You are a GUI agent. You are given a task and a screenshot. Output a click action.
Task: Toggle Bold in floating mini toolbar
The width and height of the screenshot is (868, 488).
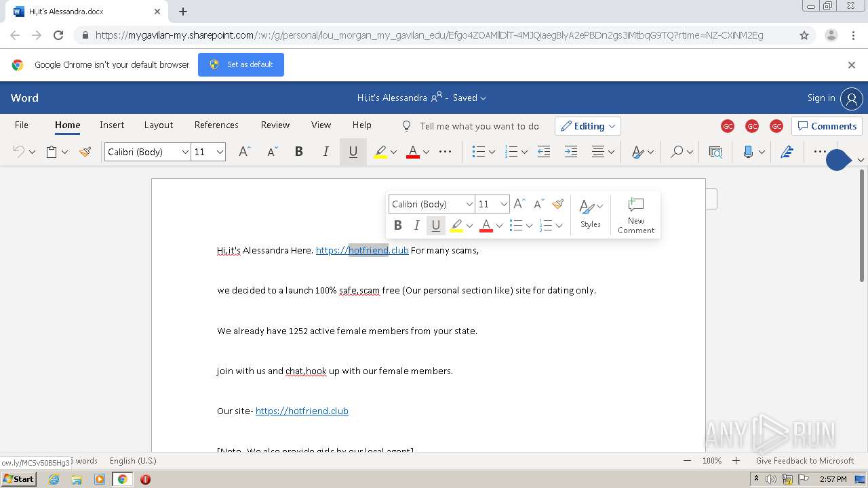[x=398, y=225]
